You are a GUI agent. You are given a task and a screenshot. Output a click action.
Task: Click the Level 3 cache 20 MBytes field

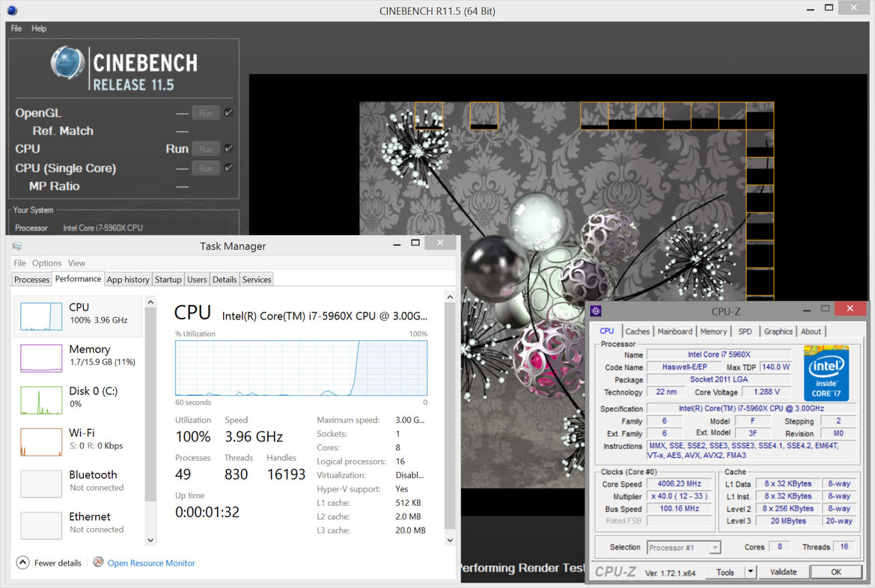tap(788, 521)
